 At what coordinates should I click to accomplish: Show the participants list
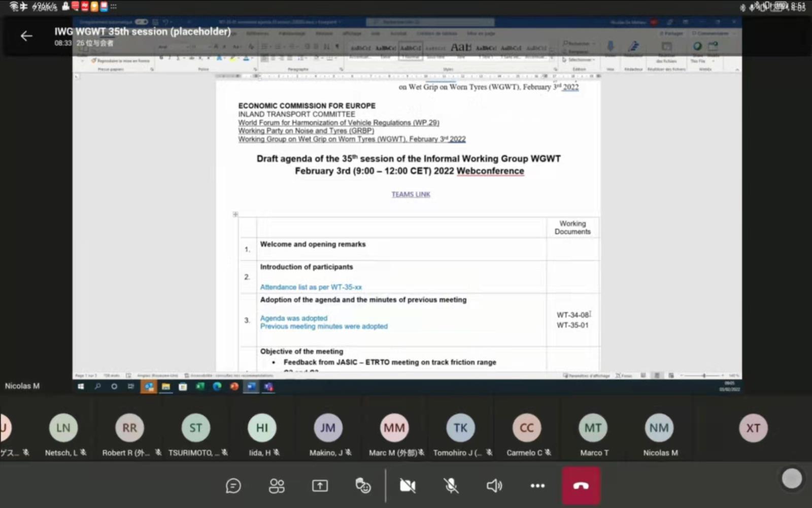(x=277, y=486)
